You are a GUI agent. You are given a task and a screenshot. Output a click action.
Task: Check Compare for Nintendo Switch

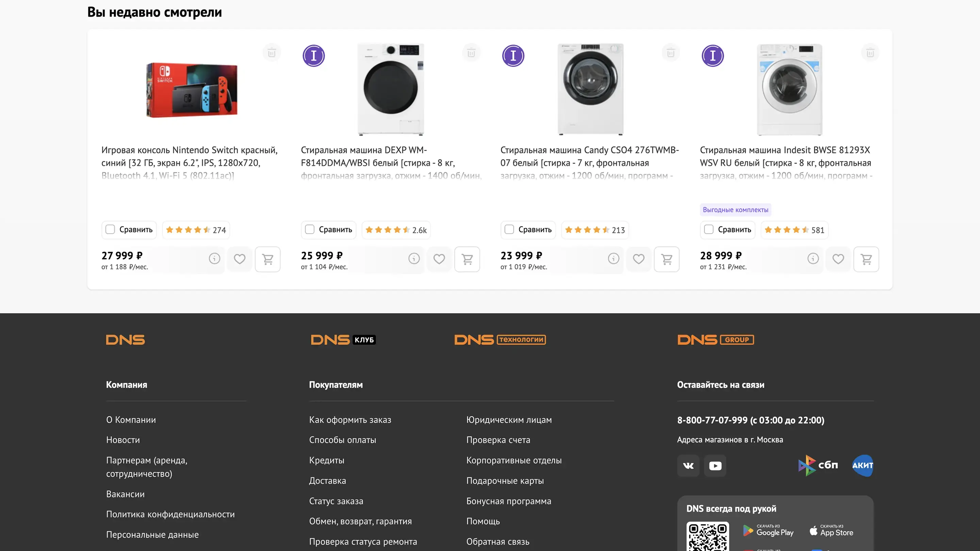(x=110, y=230)
